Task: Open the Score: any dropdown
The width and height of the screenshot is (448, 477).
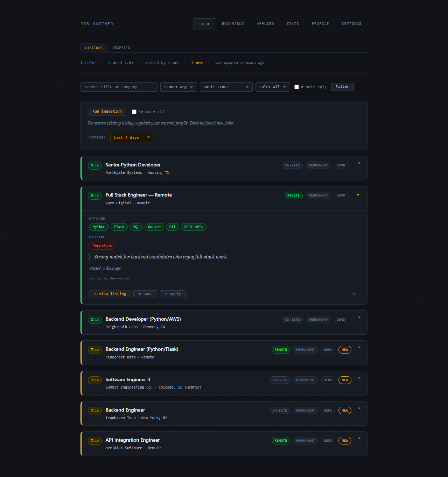Action: point(178,87)
